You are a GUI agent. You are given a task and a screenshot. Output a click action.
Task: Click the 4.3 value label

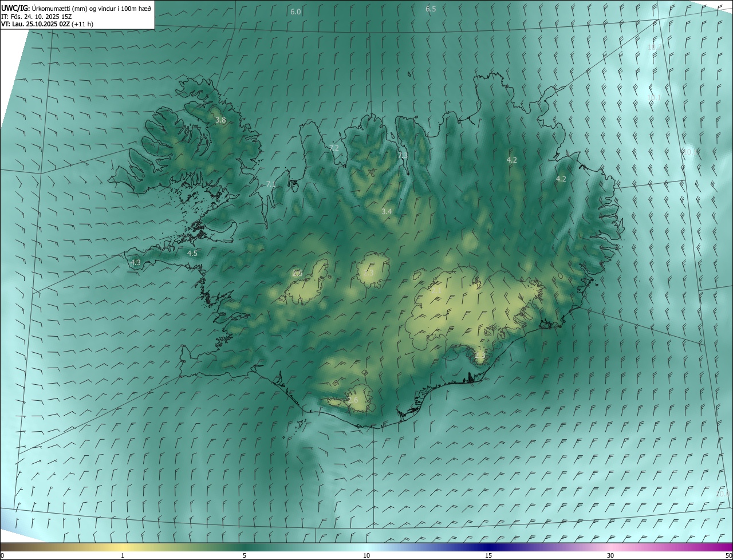point(136,262)
